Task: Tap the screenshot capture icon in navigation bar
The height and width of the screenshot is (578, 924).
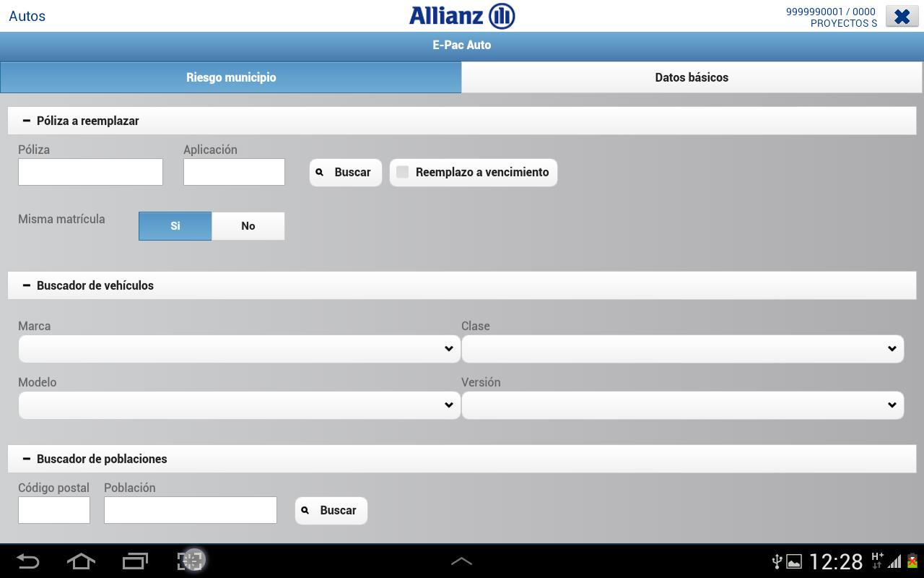Action: click(x=190, y=561)
